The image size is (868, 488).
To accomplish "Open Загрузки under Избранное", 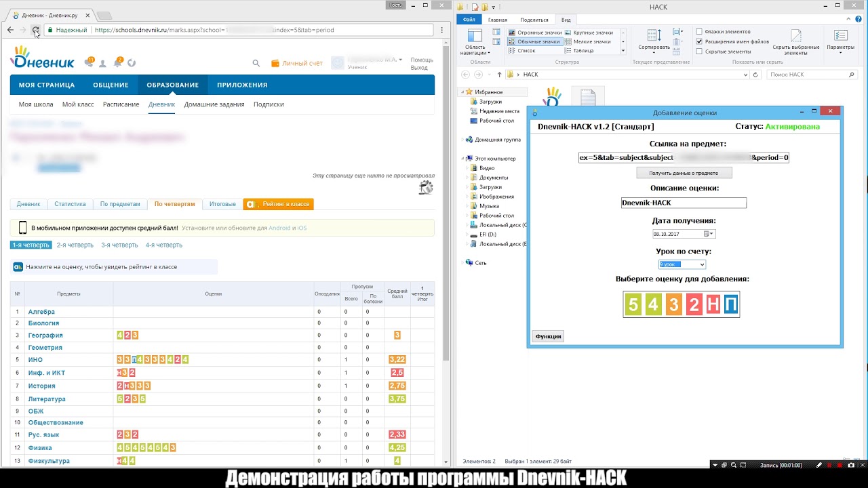I will coord(490,102).
